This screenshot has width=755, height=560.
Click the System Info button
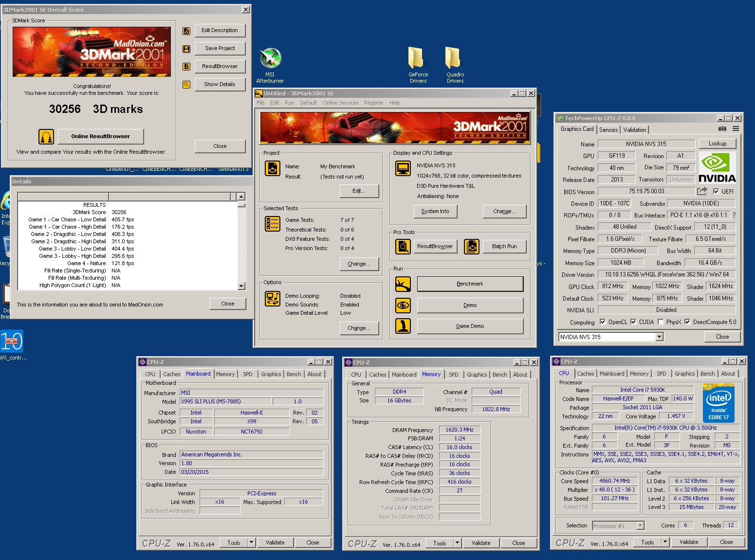tap(435, 211)
